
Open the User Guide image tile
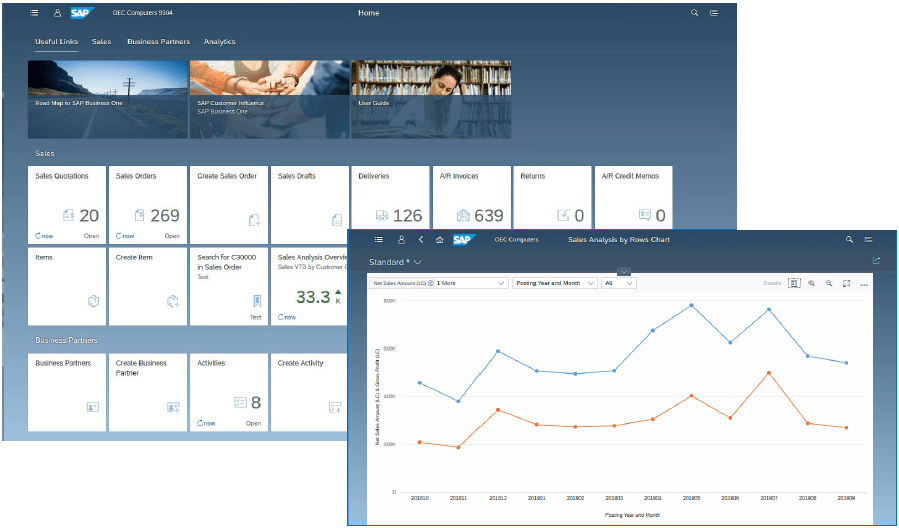pyautogui.click(x=431, y=100)
